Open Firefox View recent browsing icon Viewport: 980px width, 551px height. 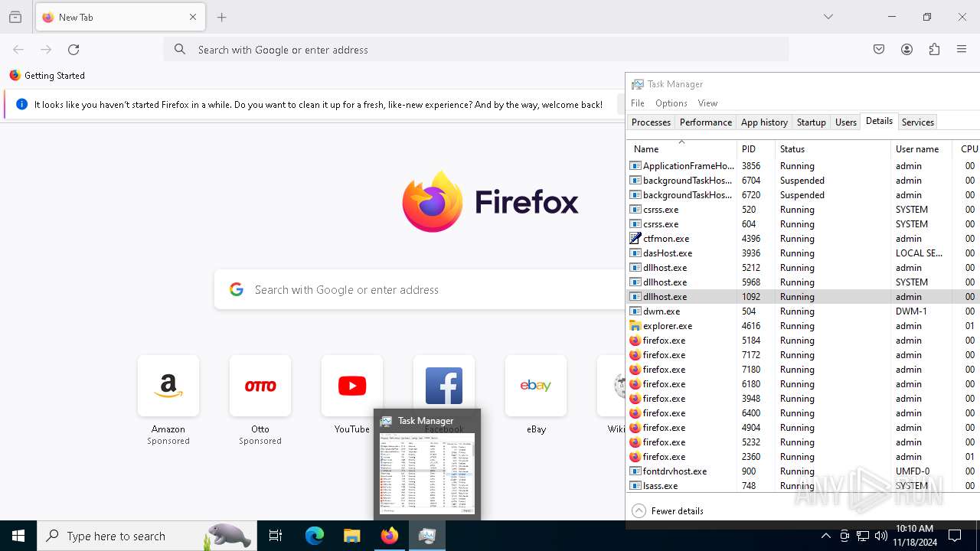click(15, 17)
